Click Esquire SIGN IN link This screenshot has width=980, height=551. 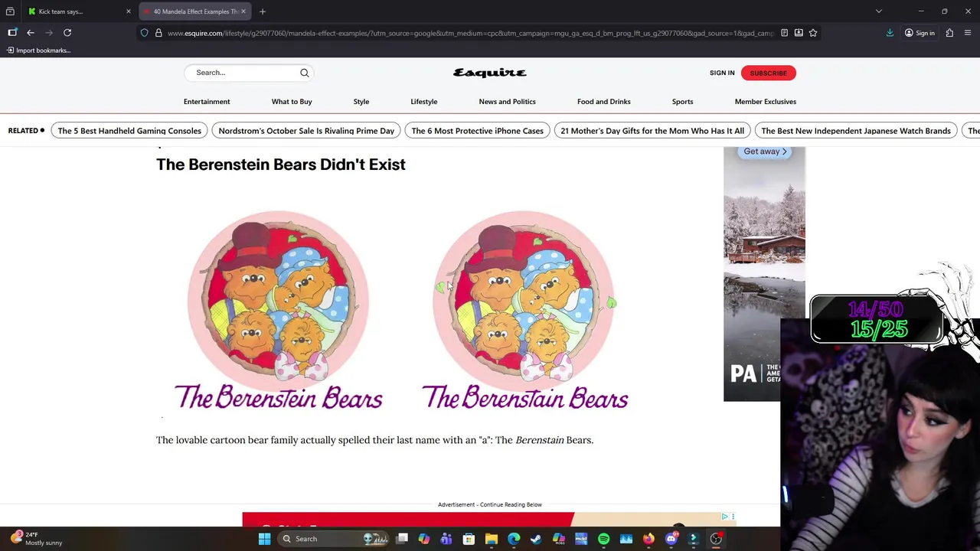[722, 73]
